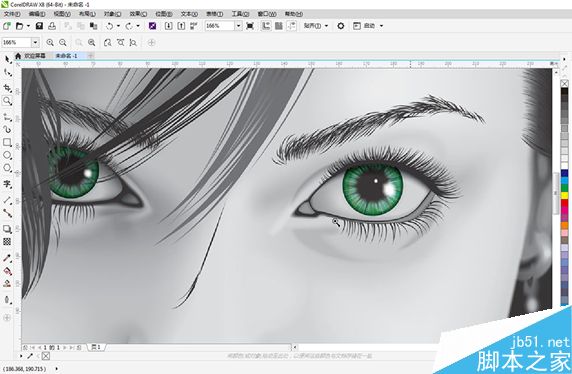Open standard toolbar zoom level dropdown
Viewport: 572px width, 374px height.
(238, 26)
